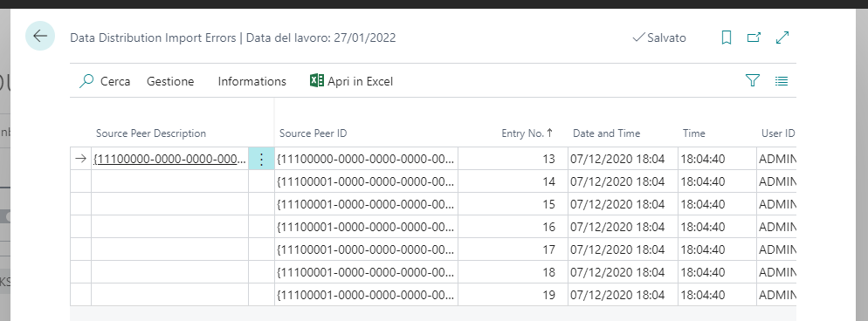Bookmark this page with the bookmark icon
This screenshot has height=321, width=868.
(727, 38)
